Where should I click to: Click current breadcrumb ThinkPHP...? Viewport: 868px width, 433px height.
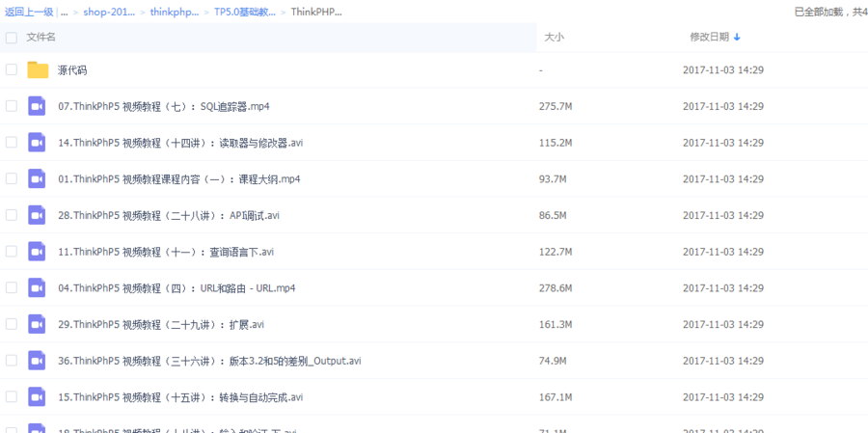point(316,13)
